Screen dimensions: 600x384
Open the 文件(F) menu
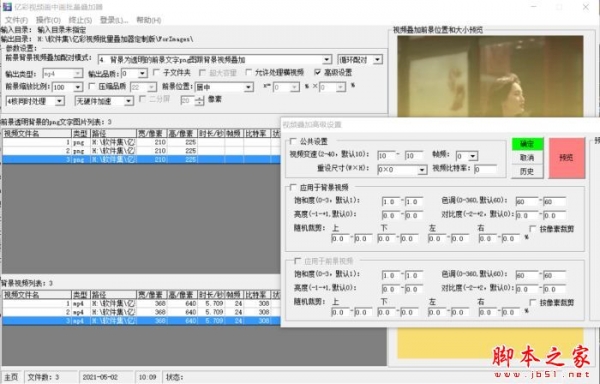16,20
